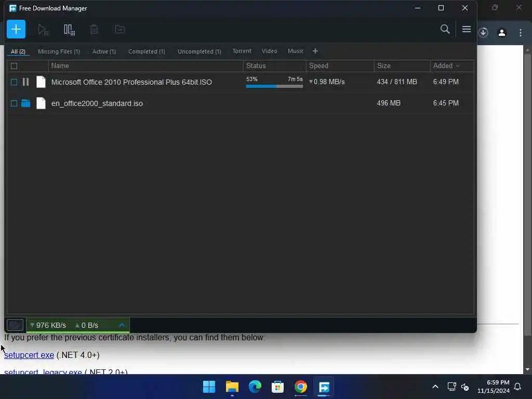Click the 0.98 MB/s speed cell
532x399 pixels.
[x=327, y=82]
